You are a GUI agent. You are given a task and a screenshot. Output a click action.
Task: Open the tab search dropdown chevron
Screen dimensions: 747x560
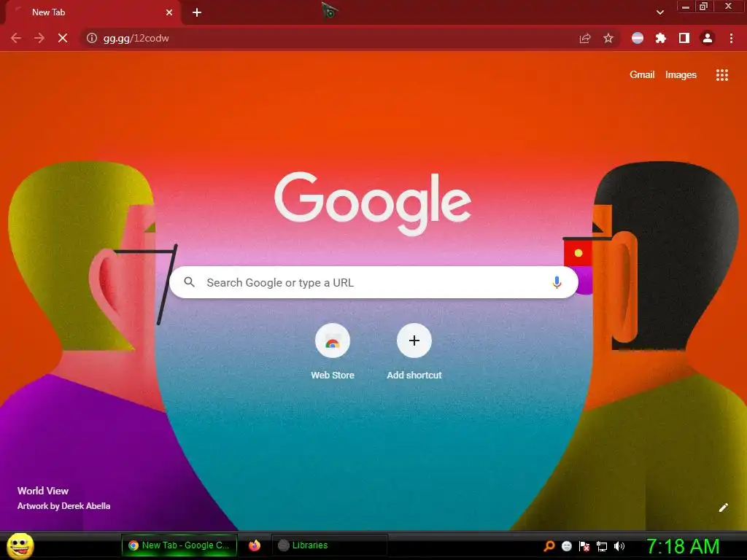(x=659, y=12)
